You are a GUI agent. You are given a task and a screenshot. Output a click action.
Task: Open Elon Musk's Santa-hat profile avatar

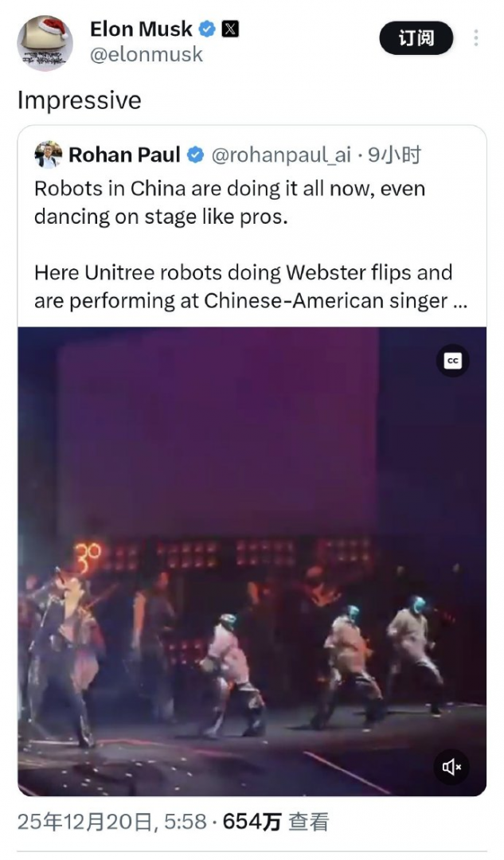pos(45,43)
